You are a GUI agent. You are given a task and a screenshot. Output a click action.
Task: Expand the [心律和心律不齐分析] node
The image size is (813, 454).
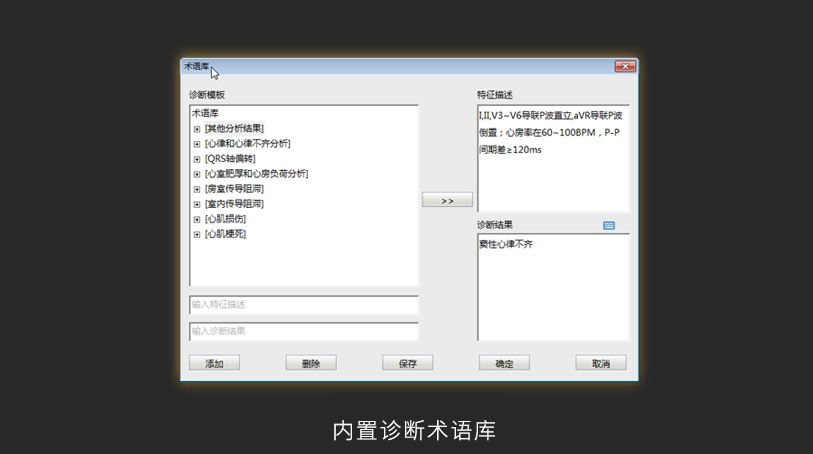click(x=197, y=144)
